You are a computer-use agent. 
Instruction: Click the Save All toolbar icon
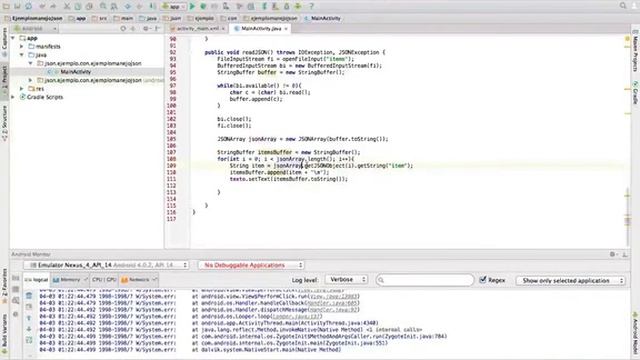tap(17, 6)
